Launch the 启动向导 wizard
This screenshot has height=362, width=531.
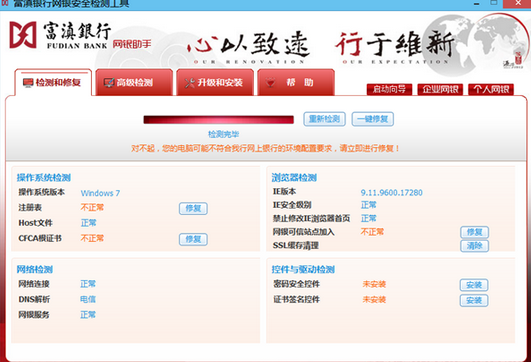point(389,89)
